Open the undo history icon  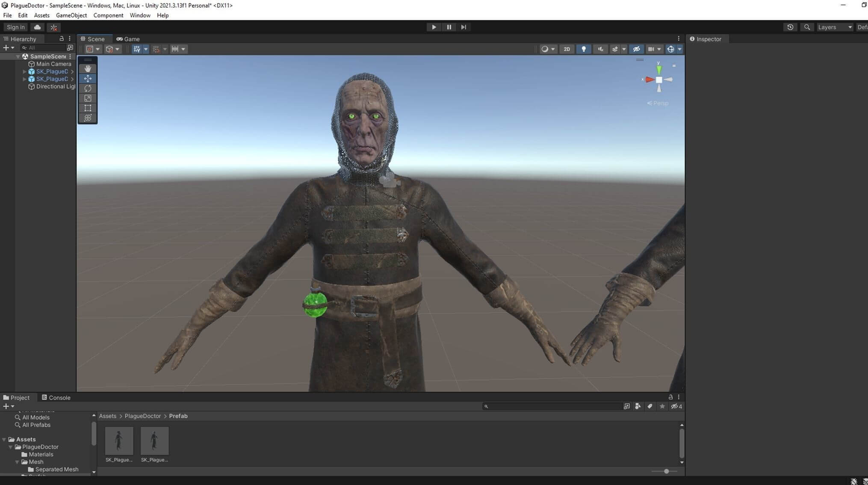click(x=790, y=27)
